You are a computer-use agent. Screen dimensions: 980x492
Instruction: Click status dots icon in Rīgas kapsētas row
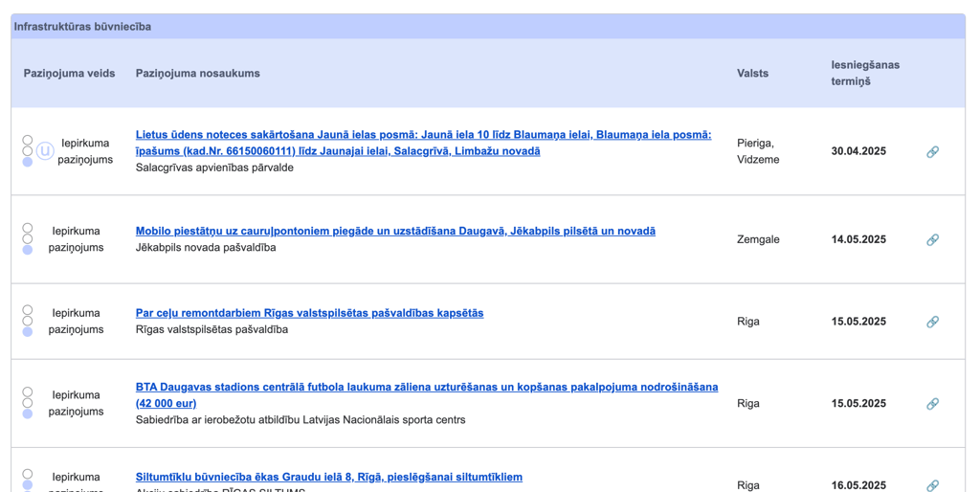pos(28,321)
